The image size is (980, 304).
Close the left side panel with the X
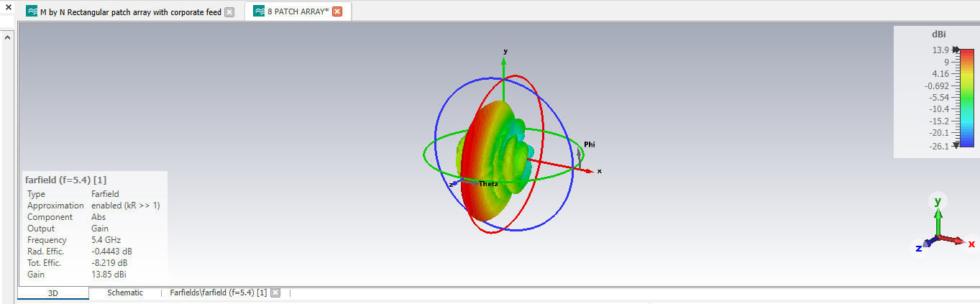click(9, 7)
